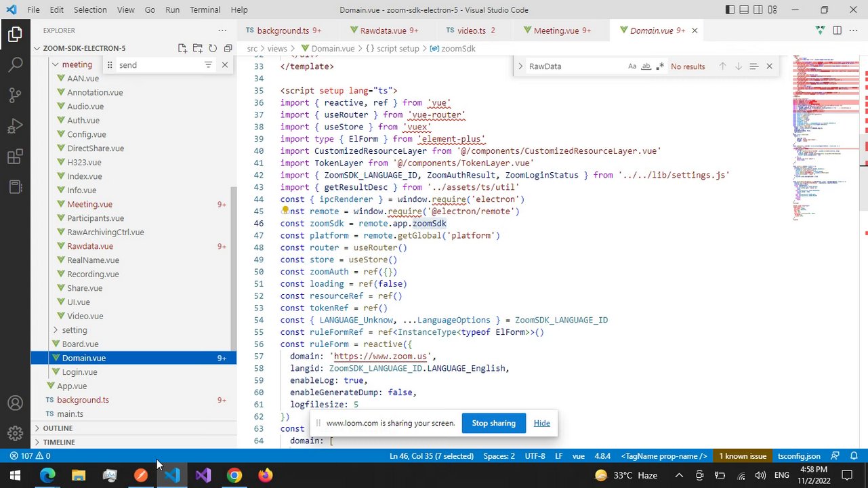Collapse all folders in the explorer
868x488 pixels.
(228, 48)
